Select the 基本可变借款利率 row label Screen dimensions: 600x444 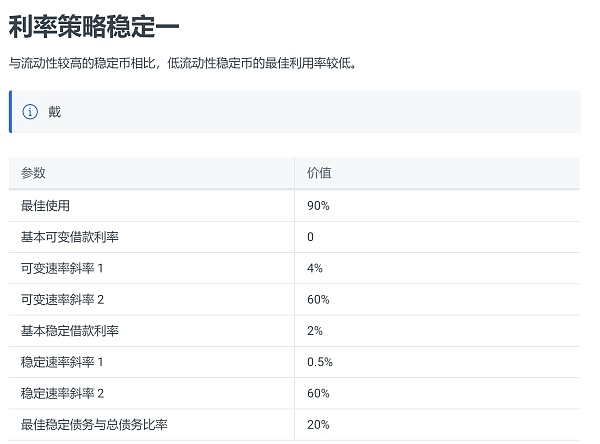pyautogui.click(x=70, y=237)
